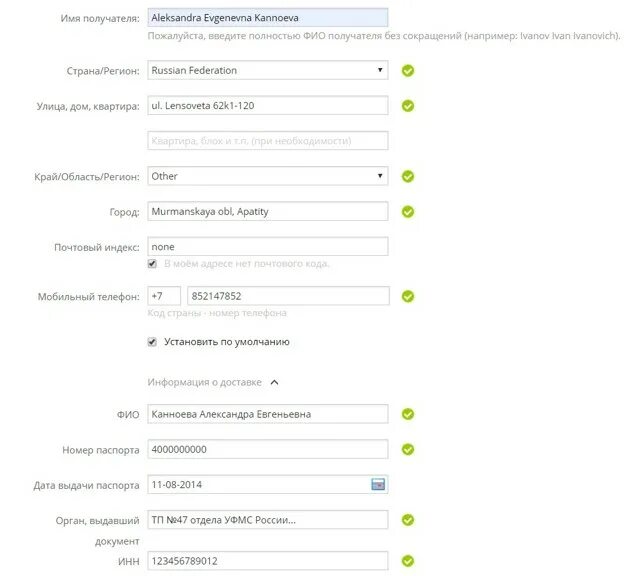
Task: Click green checkmark next to mobile phone number
Action: pos(408,296)
